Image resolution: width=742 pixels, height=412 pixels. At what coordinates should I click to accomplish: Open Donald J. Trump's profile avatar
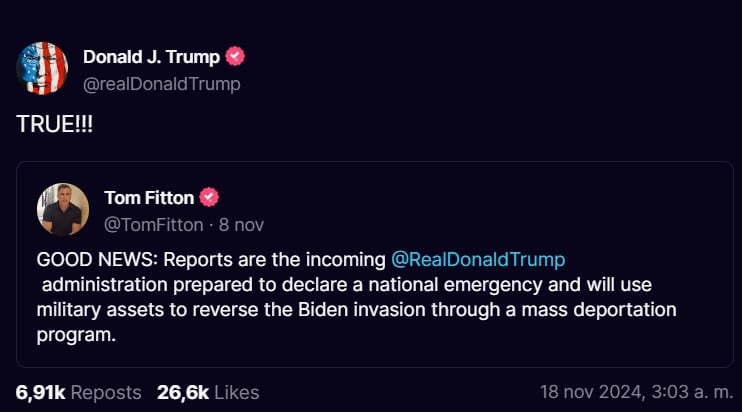[x=42, y=69]
